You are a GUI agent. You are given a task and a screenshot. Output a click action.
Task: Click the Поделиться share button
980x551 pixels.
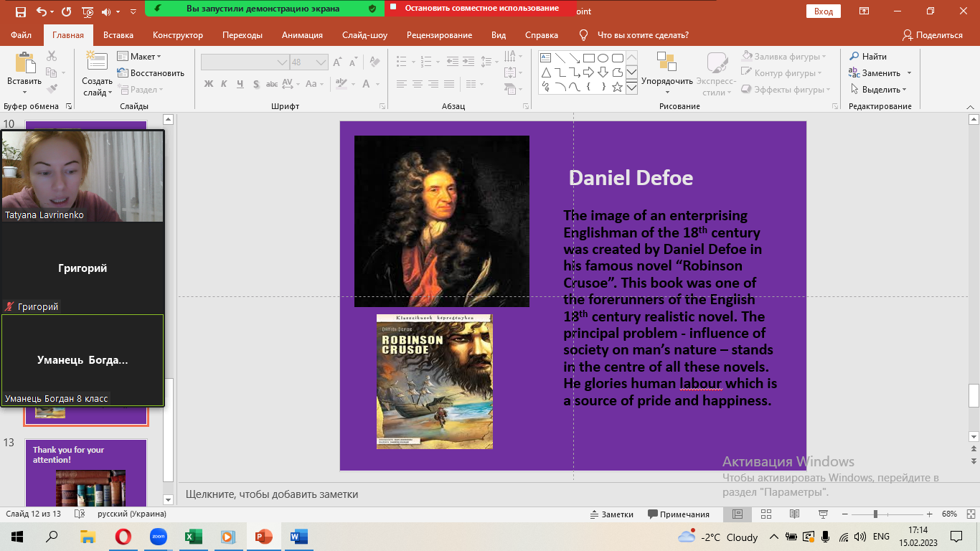pos(933,35)
